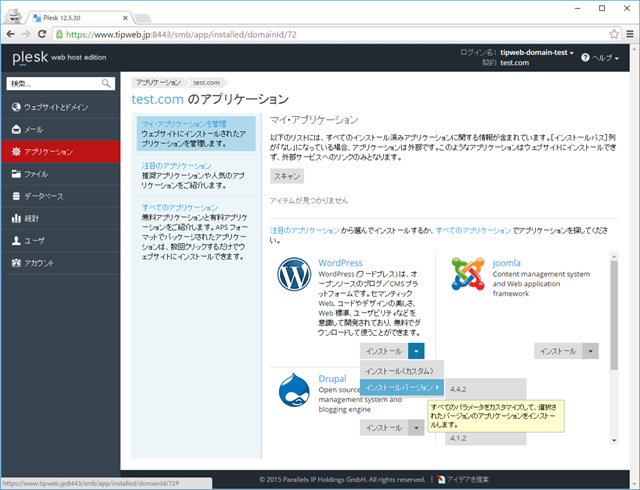Open joomla title link
640x490 pixels.
click(507, 263)
